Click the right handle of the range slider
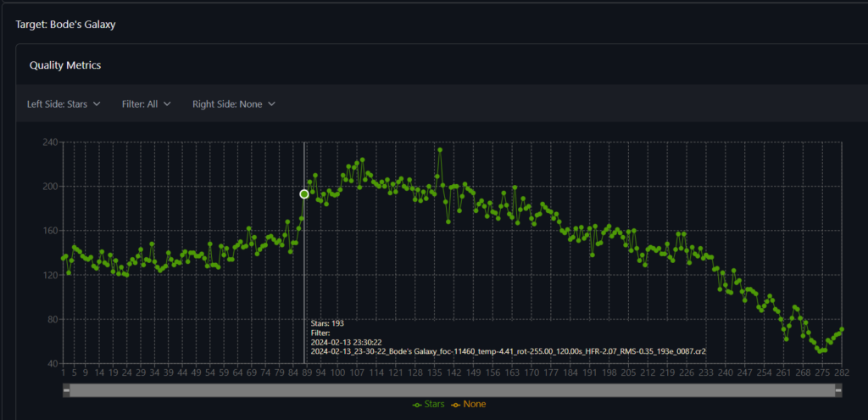Viewport: 868px width, 420px height. 838,389
